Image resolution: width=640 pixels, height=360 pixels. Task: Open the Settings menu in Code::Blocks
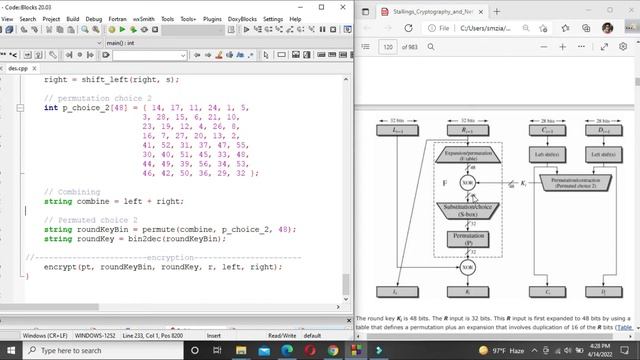(273, 19)
